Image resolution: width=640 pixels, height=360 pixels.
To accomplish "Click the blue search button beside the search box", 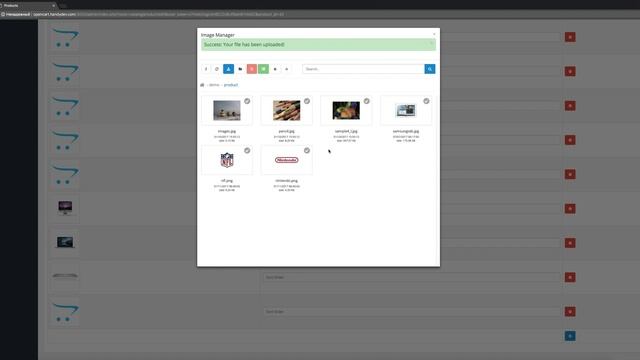I will [430, 69].
